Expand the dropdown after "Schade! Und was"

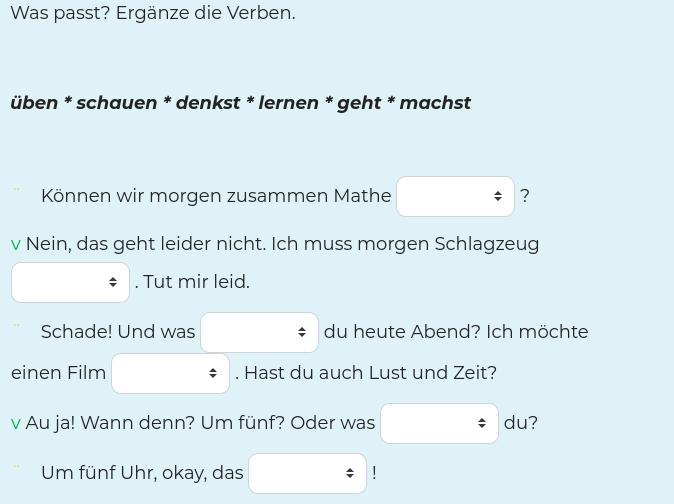[260, 332]
